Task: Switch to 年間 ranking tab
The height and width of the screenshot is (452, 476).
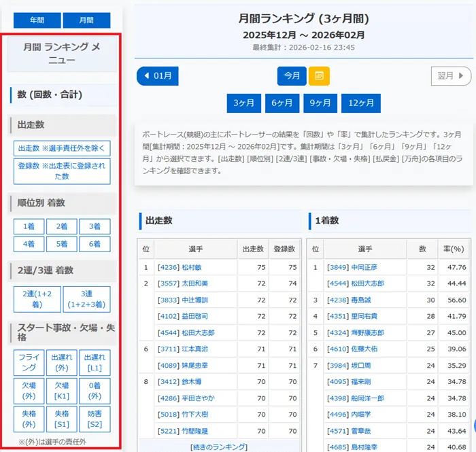Action: [x=37, y=20]
